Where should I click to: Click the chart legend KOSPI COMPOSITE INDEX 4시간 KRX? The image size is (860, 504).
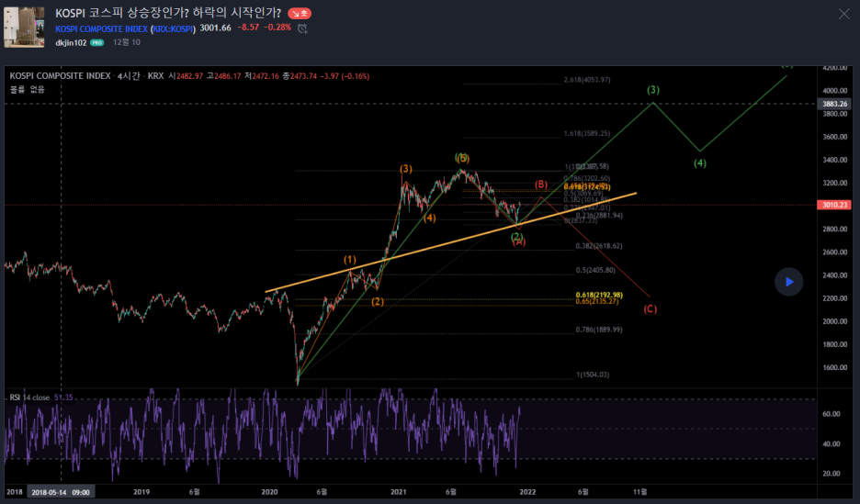click(x=86, y=76)
